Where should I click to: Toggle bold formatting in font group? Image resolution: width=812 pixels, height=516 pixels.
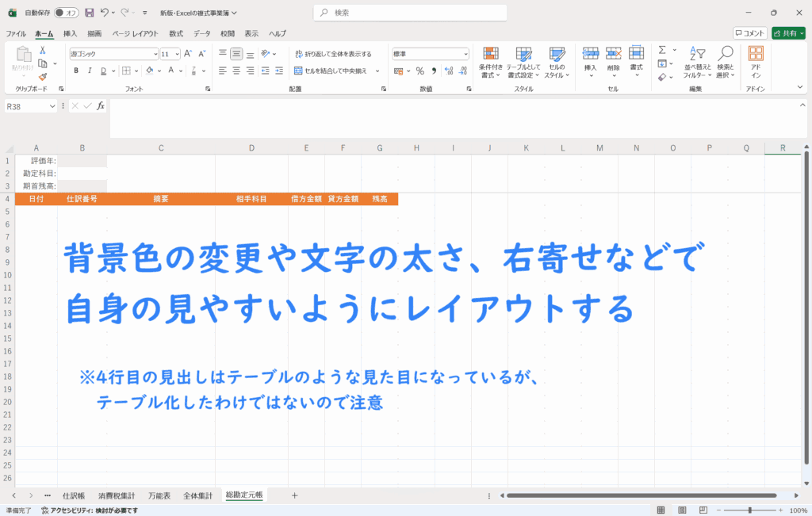coord(77,71)
